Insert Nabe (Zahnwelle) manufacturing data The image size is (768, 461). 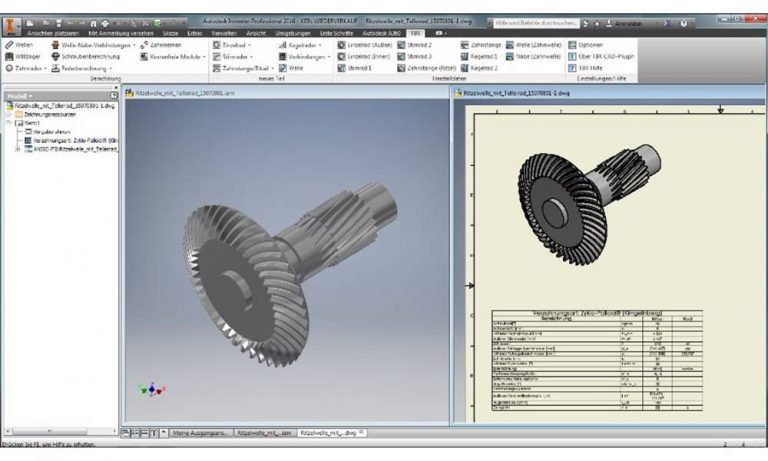533,56
